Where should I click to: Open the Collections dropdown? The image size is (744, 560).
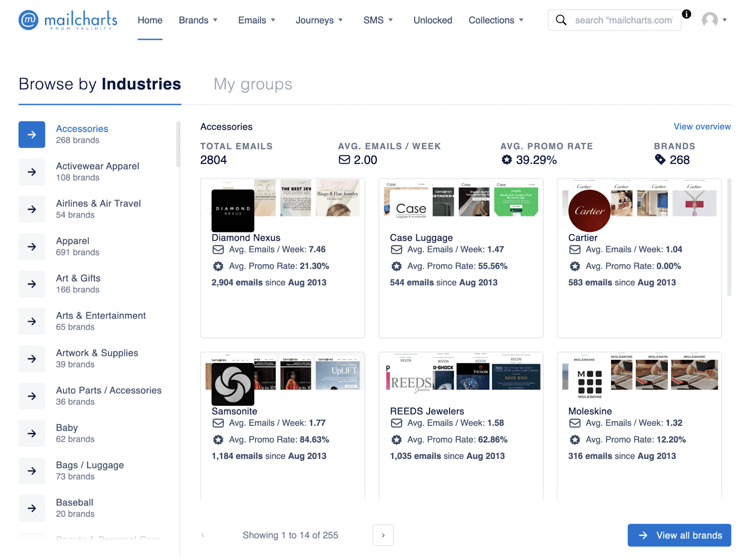tap(496, 20)
